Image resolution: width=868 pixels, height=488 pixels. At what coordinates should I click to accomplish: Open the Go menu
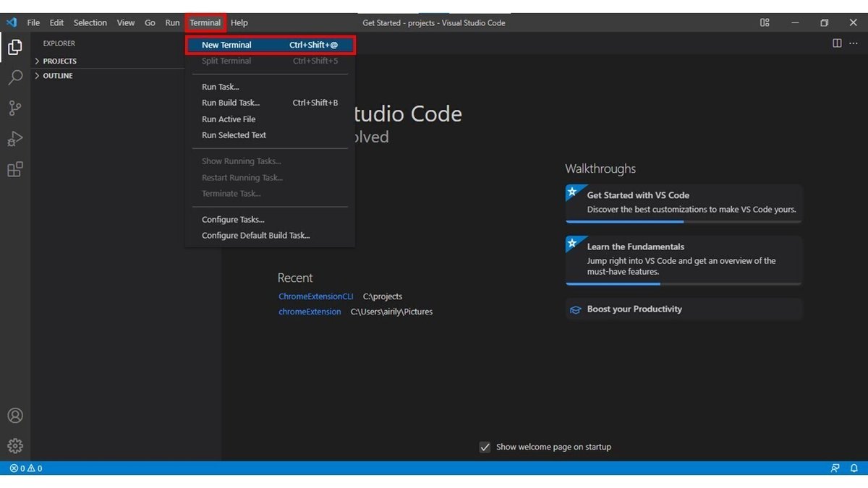click(x=150, y=22)
